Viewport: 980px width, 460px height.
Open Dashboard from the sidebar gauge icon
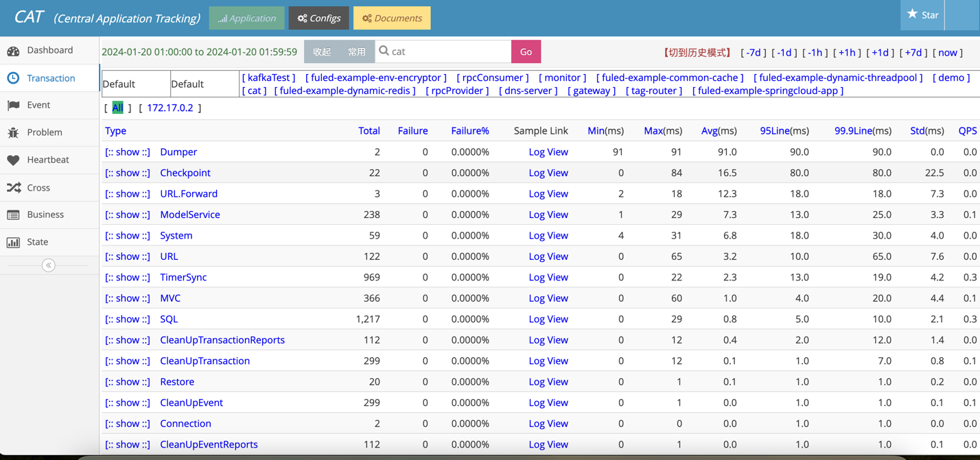(13, 51)
